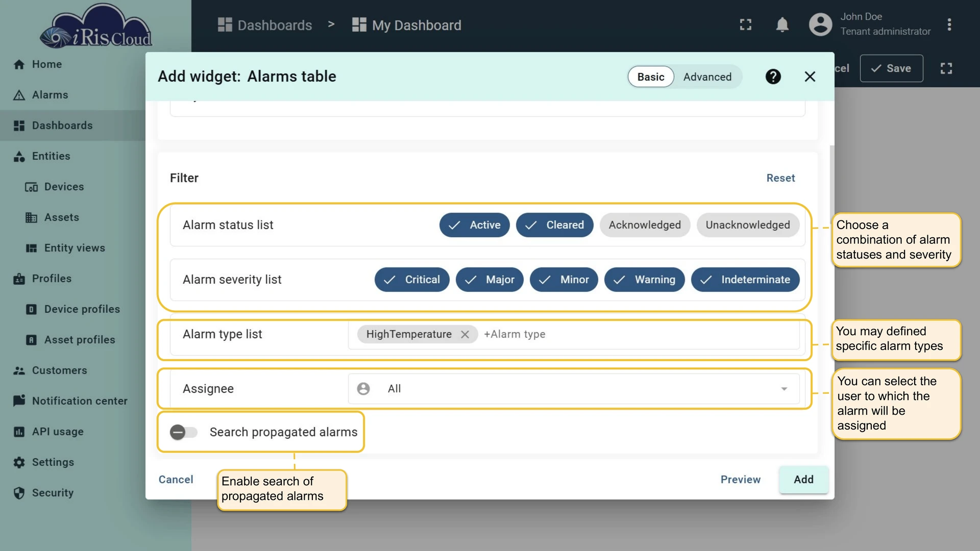Select the Acknowledged status chip
The width and height of the screenshot is (980, 551).
pyautogui.click(x=645, y=225)
